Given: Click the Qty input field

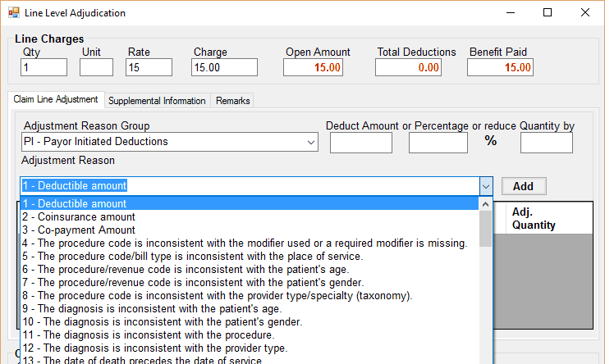Looking at the screenshot, I should coord(44,67).
